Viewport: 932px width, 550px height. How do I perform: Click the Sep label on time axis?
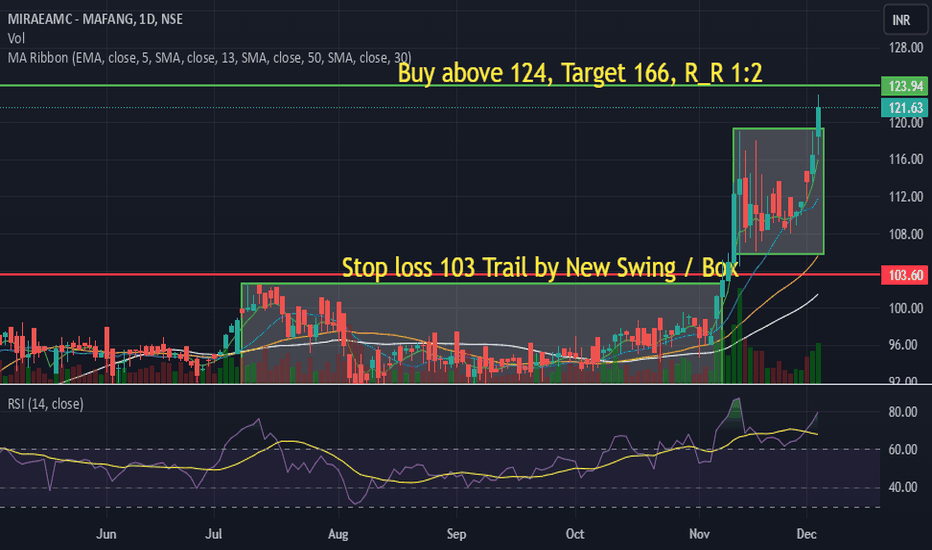(x=456, y=534)
